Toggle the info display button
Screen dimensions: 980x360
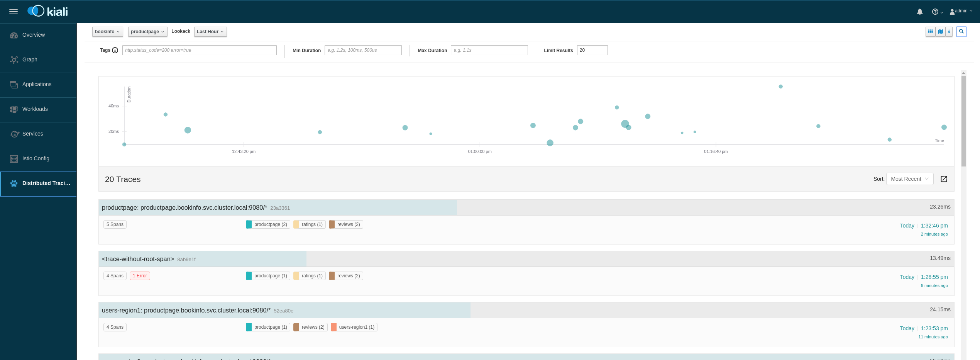tap(949, 32)
